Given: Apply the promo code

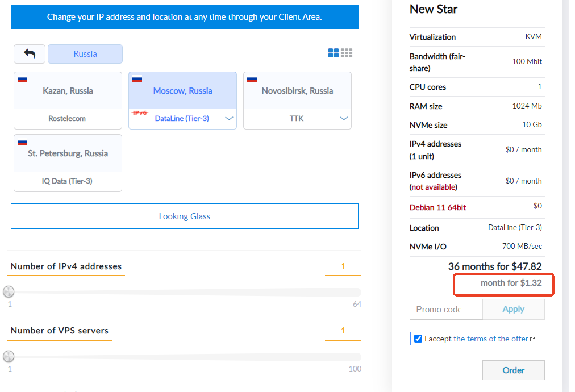Looking at the screenshot, I should pyautogui.click(x=513, y=309).
